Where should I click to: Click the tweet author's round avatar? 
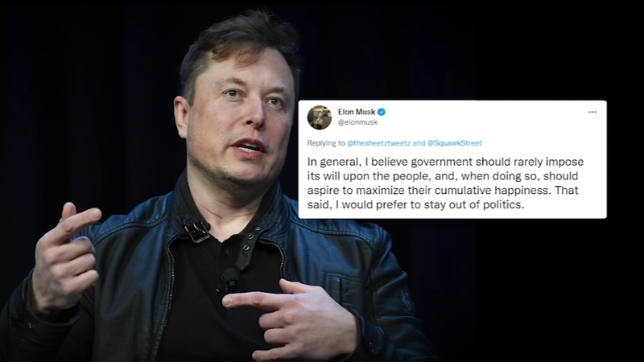(x=320, y=117)
